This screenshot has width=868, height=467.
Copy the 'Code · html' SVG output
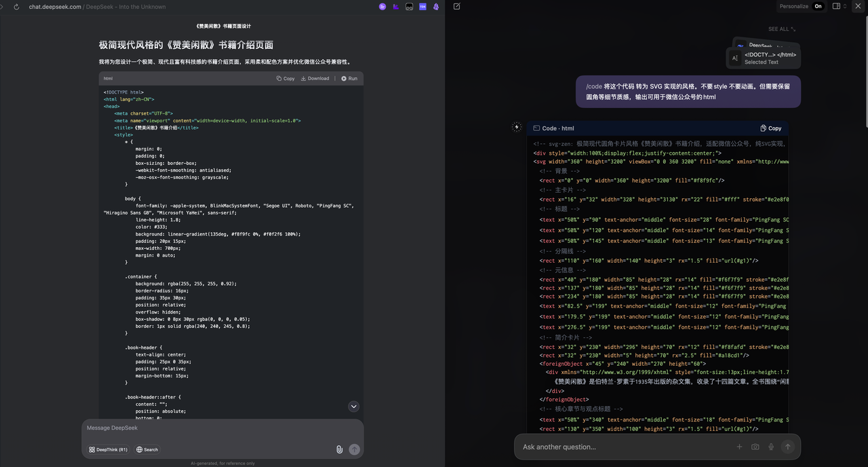[771, 128]
